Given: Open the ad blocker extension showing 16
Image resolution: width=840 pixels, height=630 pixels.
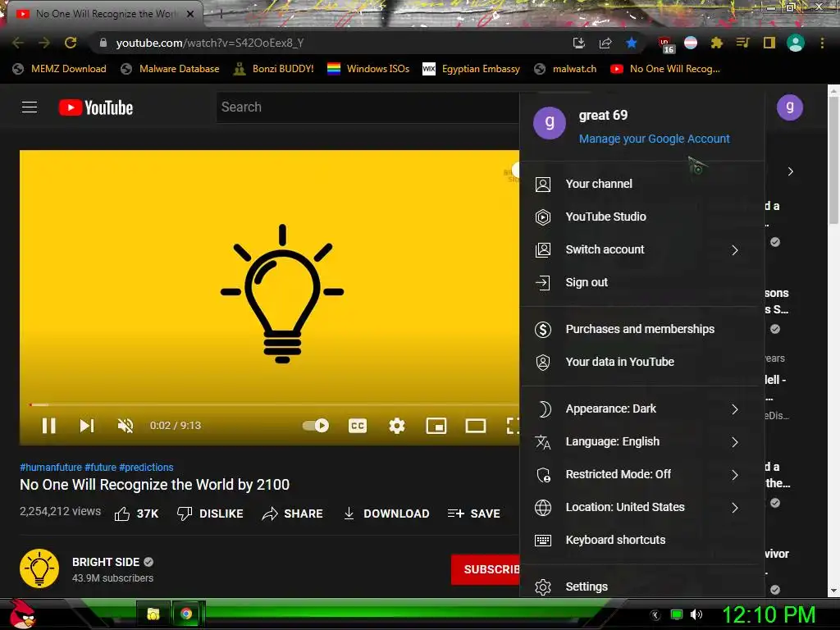Looking at the screenshot, I should pos(665,44).
